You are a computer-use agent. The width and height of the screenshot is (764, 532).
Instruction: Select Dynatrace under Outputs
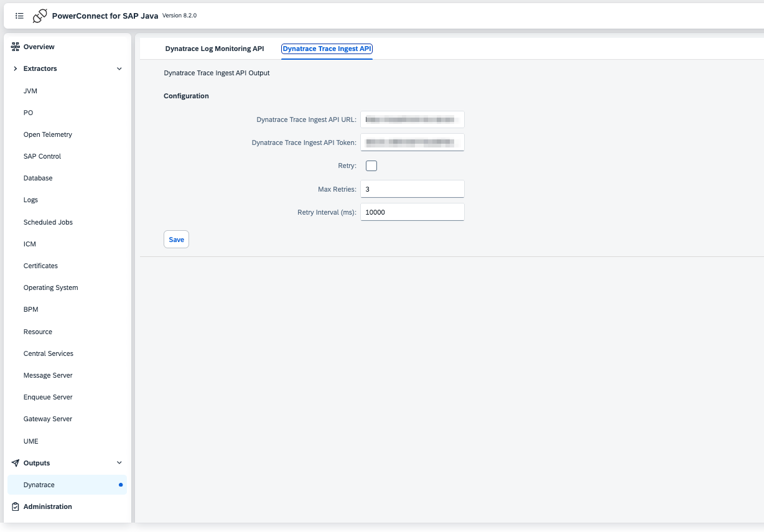(x=39, y=485)
